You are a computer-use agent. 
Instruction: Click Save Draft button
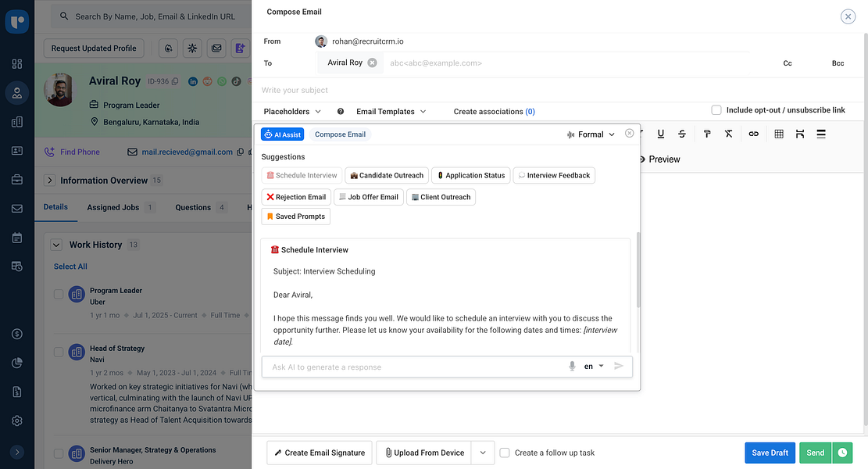pos(770,453)
